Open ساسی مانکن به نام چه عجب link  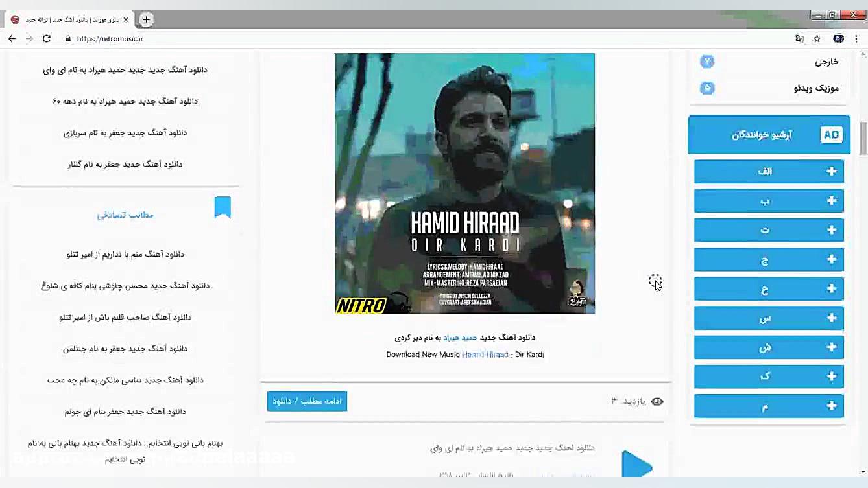pyautogui.click(x=125, y=380)
